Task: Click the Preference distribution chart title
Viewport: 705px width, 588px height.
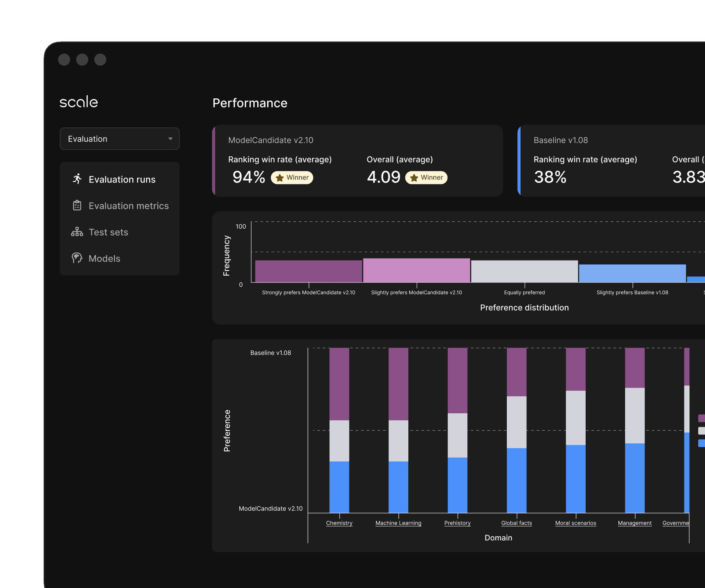Action: tap(524, 308)
